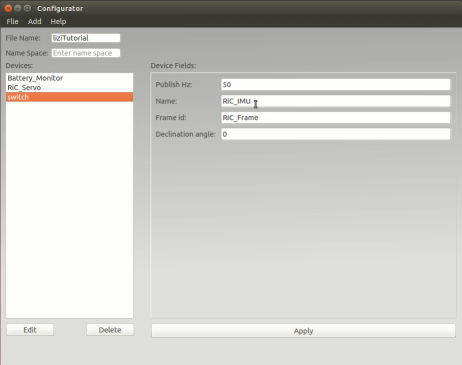Select RiC_Servo in the Devices list
This screenshot has height=365, width=462.
[x=69, y=88]
